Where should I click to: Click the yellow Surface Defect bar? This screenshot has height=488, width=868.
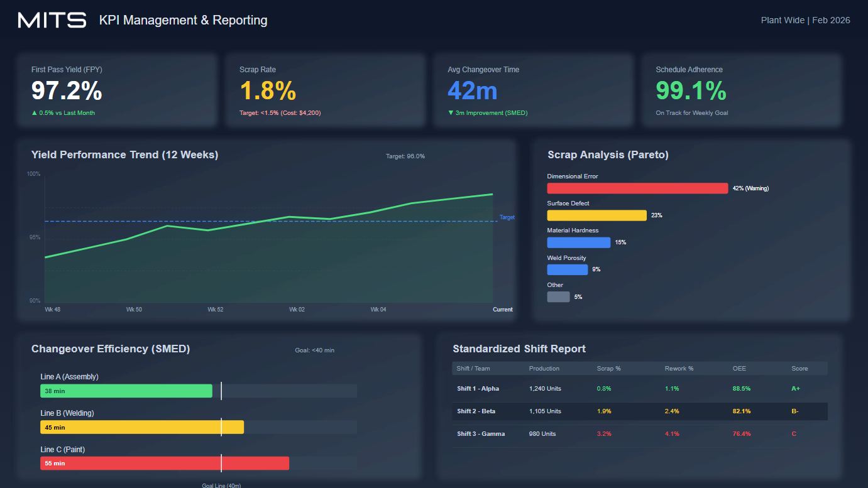coord(596,215)
